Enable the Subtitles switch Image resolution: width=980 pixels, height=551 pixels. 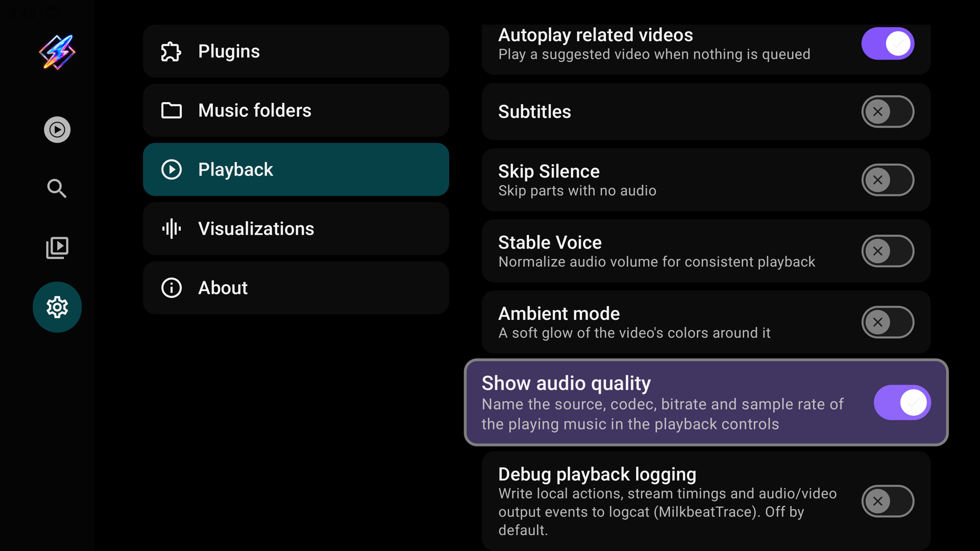click(888, 112)
